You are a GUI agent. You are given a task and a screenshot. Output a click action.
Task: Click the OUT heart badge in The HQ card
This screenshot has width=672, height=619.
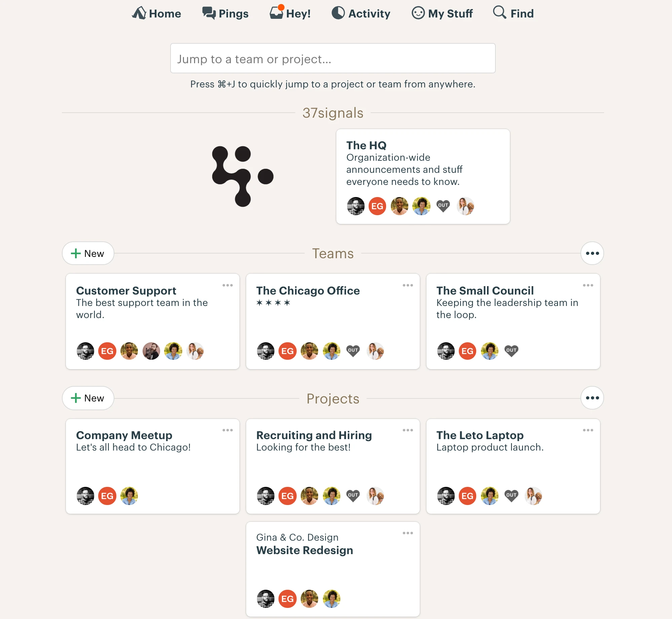443,206
